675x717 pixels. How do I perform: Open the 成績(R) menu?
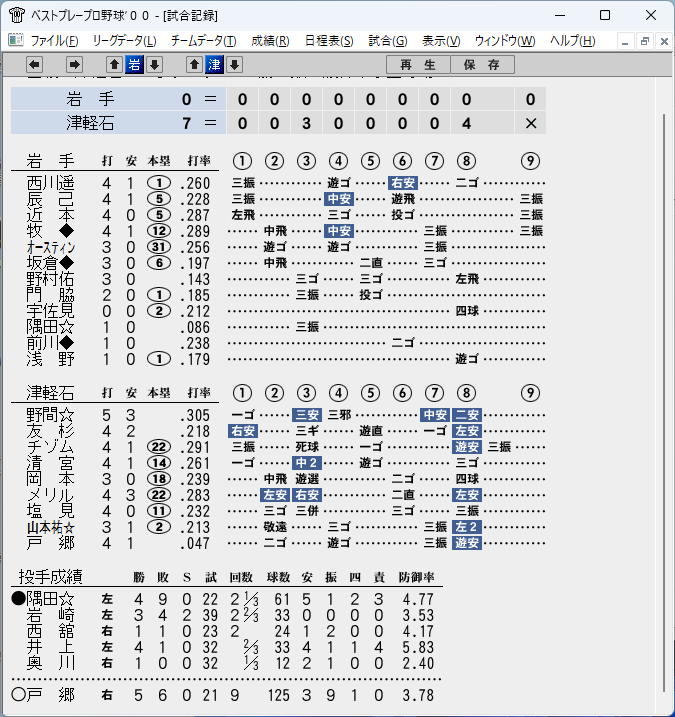point(270,41)
